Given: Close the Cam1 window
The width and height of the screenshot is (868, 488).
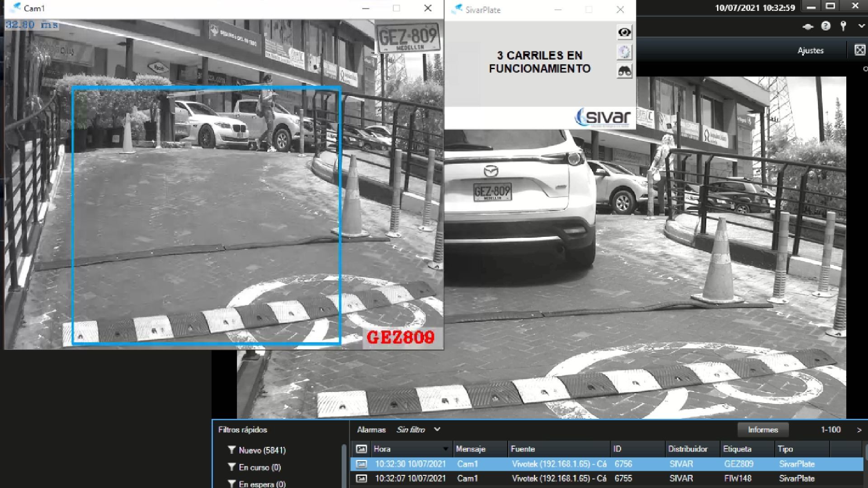Looking at the screenshot, I should (428, 8).
